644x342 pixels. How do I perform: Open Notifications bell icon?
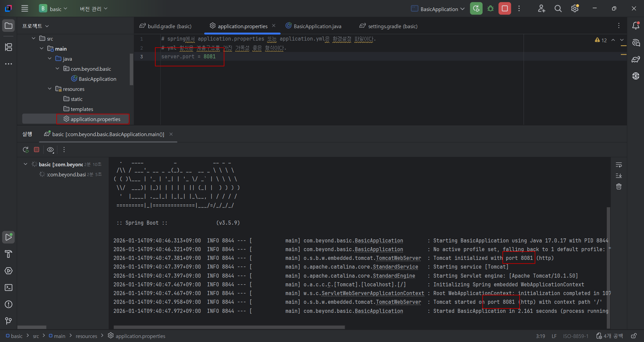[x=636, y=26]
